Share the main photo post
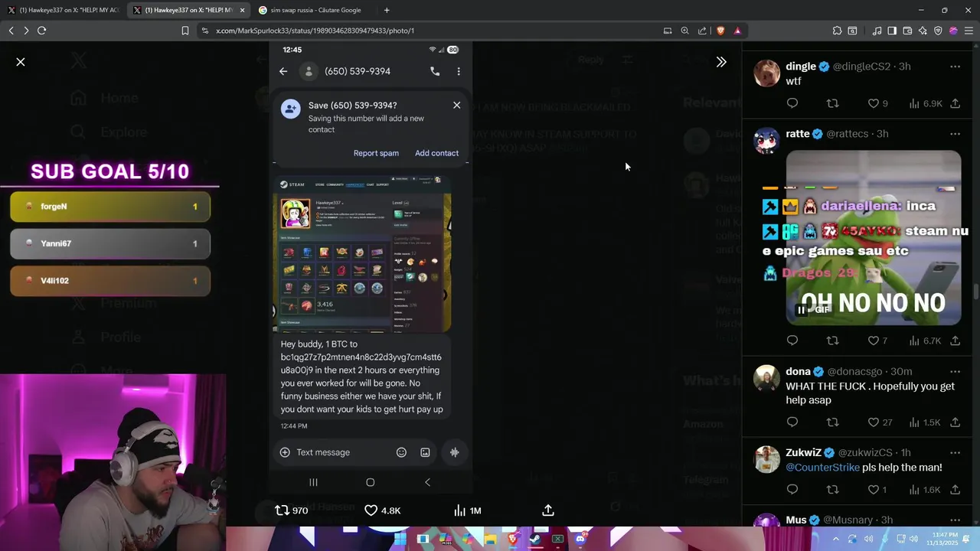Image resolution: width=980 pixels, height=551 pixels. click(x=548, y=510)
